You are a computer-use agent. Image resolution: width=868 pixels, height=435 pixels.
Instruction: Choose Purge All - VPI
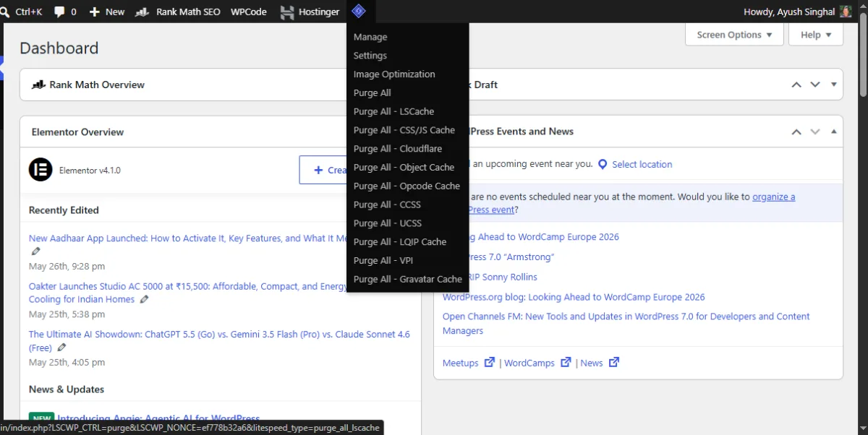(x=383, y=261)
